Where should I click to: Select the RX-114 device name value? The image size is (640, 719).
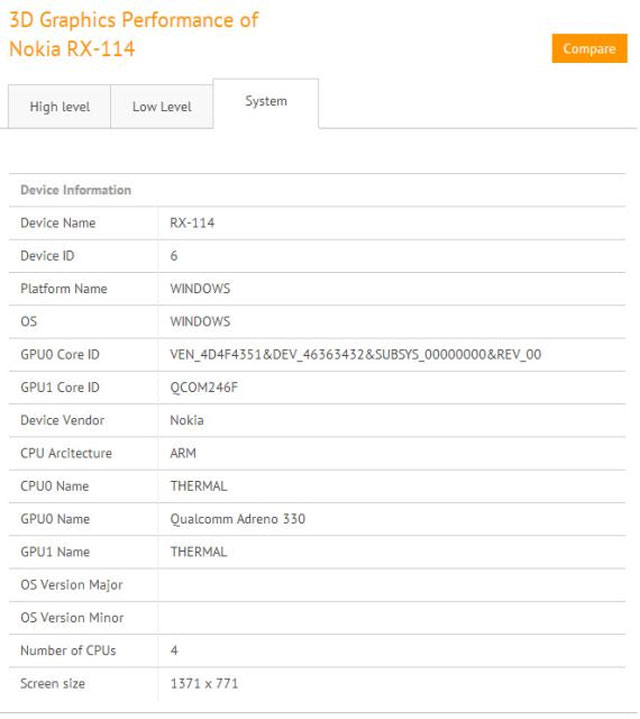(192, 223)
